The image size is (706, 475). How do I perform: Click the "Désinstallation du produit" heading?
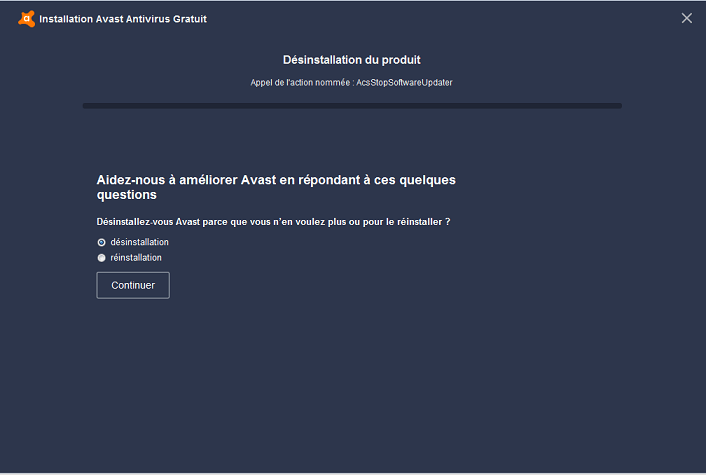344,60
